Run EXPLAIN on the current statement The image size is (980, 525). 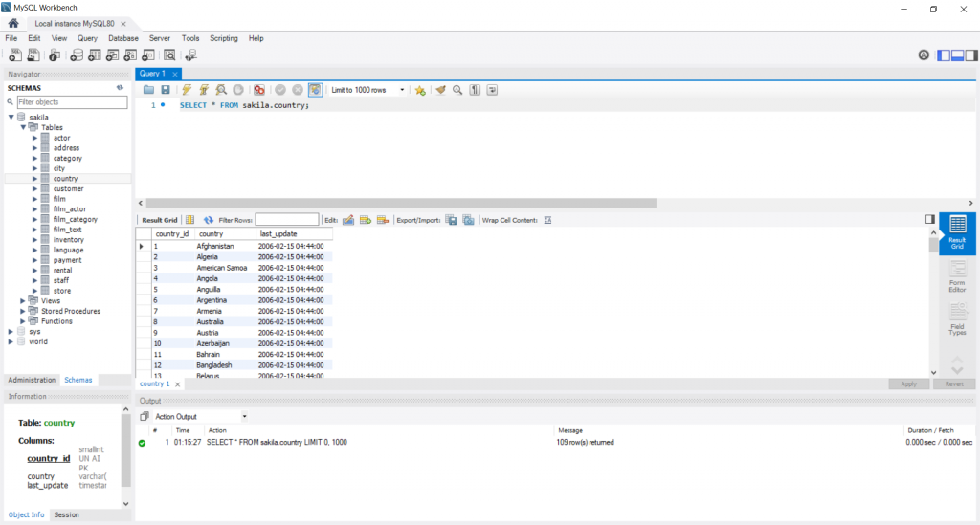tap(221, 90)
